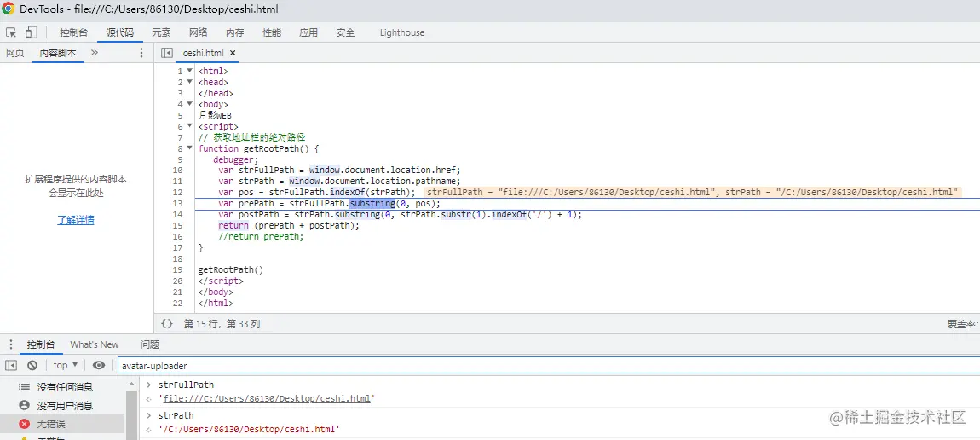
Task: Click the strPath console entry
Action: [x=176, y=415]
